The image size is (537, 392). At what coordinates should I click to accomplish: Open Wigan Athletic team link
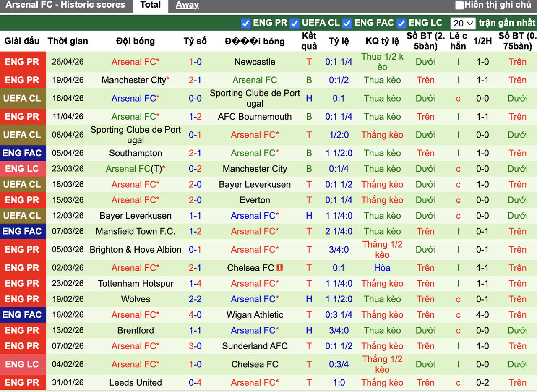click(255, 315)
